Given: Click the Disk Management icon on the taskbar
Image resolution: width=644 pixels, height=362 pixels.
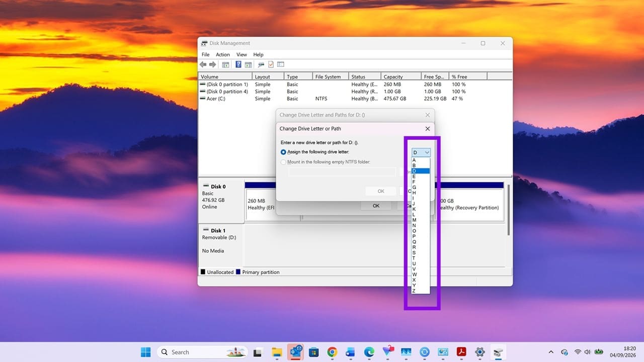Looking at the screenshot, I should [x=499, y=352].
